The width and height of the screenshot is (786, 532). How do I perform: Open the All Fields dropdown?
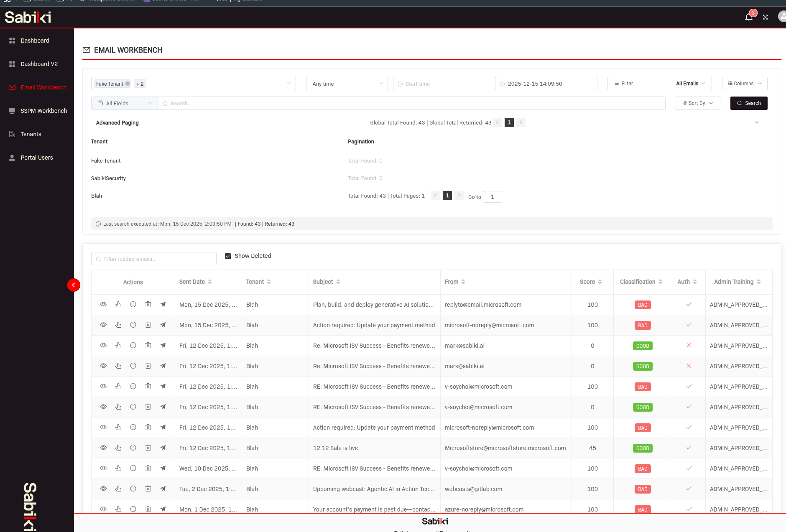tap(125, 103)
